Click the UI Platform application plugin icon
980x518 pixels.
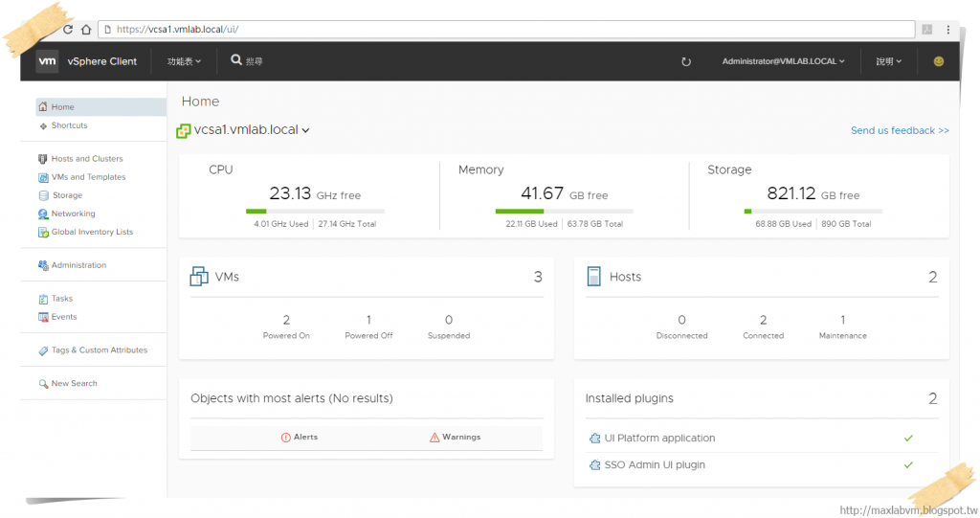pos(594,438)
